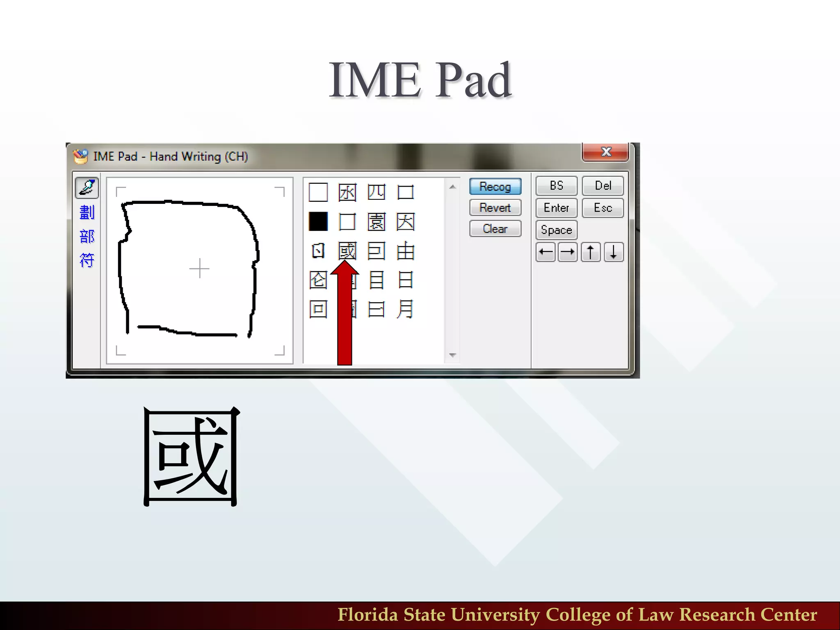Choose the 因 candidate character

click(406, 221)
